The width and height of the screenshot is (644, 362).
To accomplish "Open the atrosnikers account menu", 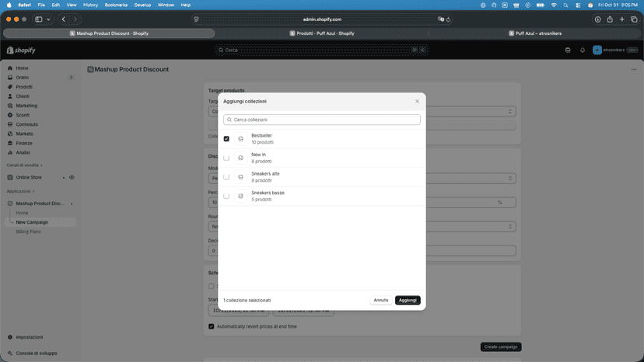I will pyautogui.click(x=615, y=50).
